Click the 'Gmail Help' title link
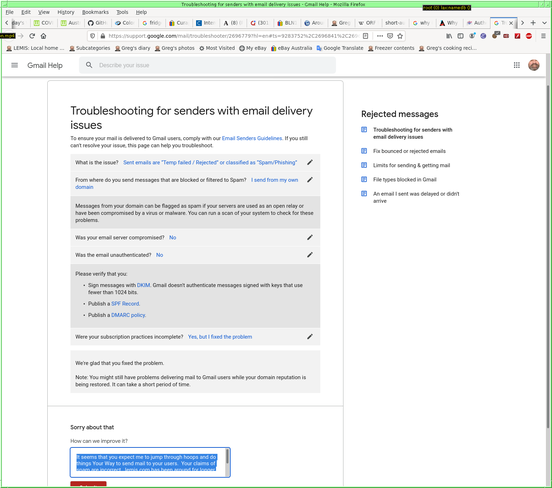This screenshot has width=552, height=488. pyautogui.click(x=45, y=65)
